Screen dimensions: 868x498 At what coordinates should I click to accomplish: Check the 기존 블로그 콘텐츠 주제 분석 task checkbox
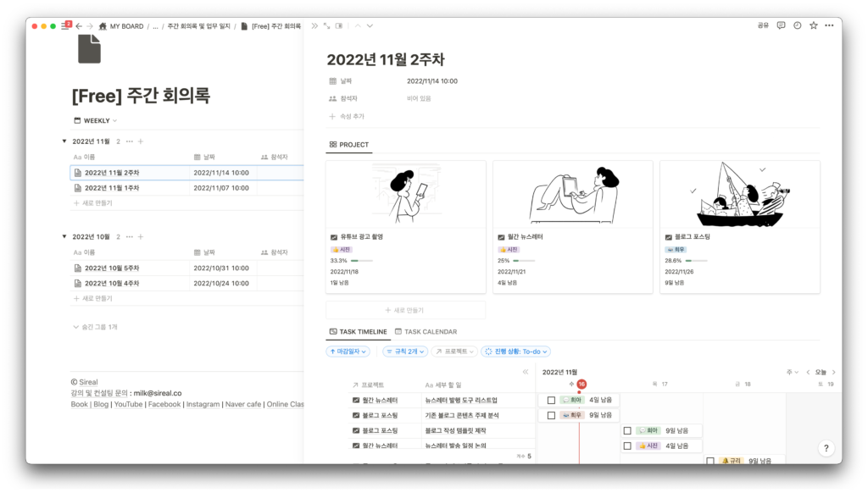click(551, 416)
